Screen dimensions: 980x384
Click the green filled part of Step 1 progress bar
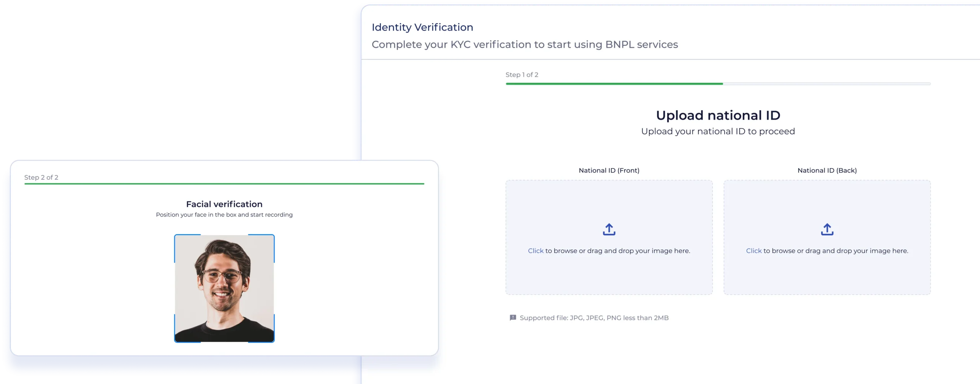[x=614, y=84]
